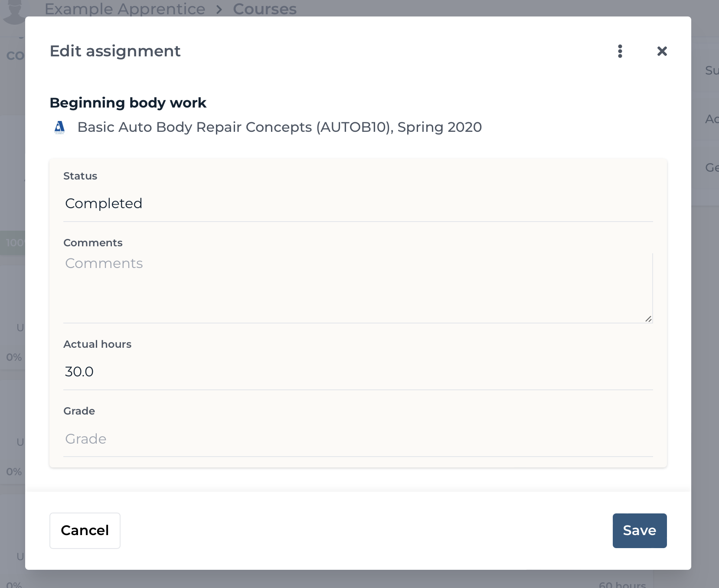Click the course logo icon
719x588 pixels.
[x=59, y=127]
